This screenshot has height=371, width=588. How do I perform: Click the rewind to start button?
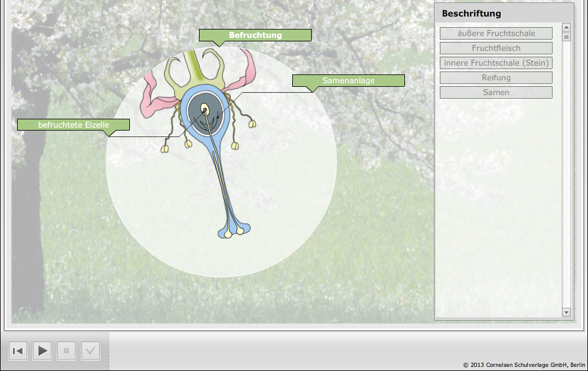coord(18,351)
